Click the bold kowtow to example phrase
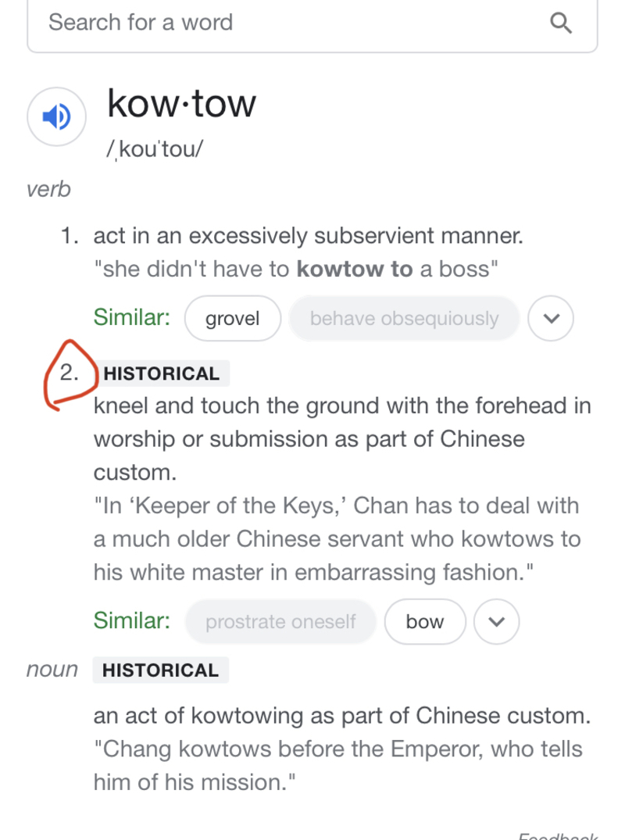The height and width of the screenshot is (840, 625). point(355,269)
